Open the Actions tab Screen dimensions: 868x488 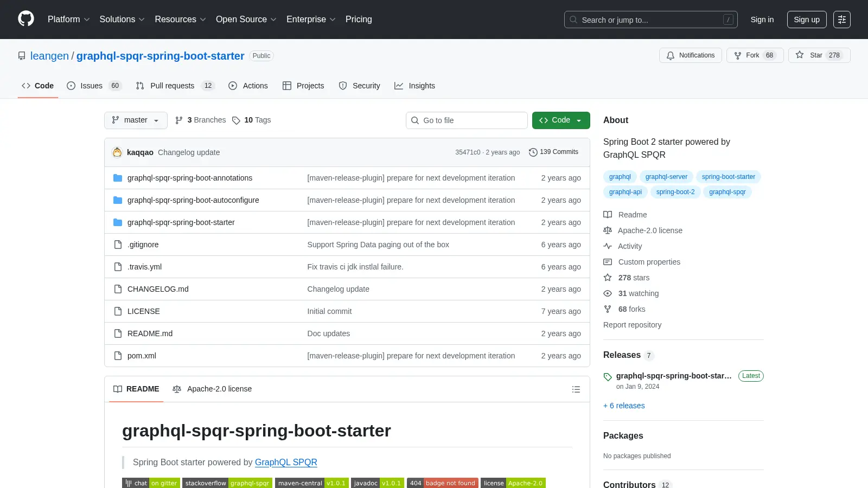click(248, 86)
